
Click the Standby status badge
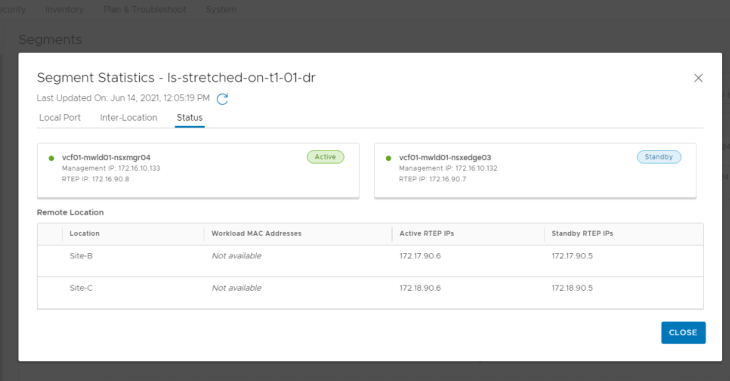point(659,157)
